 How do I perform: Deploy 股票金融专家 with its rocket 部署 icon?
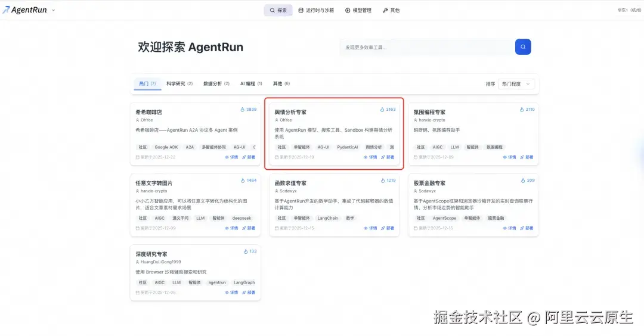tap(527, 228)
